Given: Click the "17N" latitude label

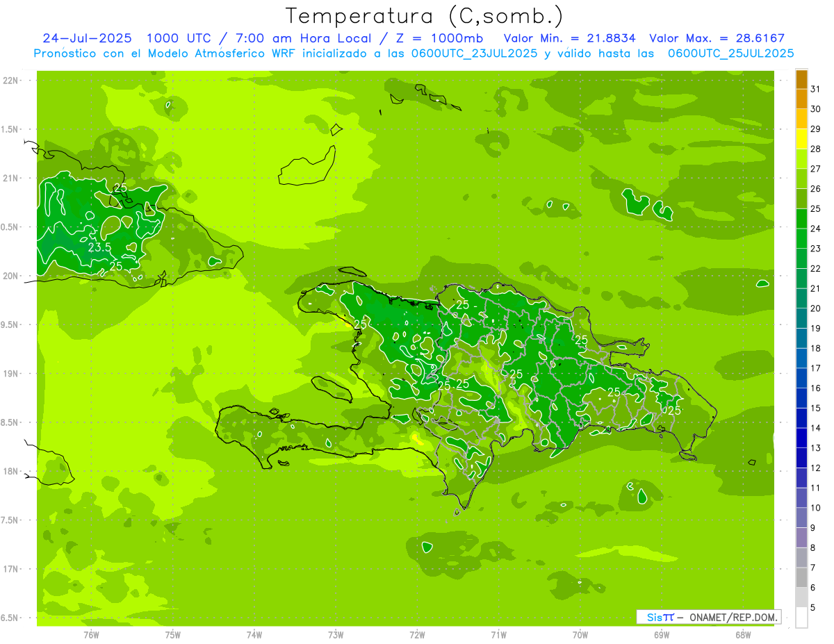Looking at the screenshot, I should [10, 569].
